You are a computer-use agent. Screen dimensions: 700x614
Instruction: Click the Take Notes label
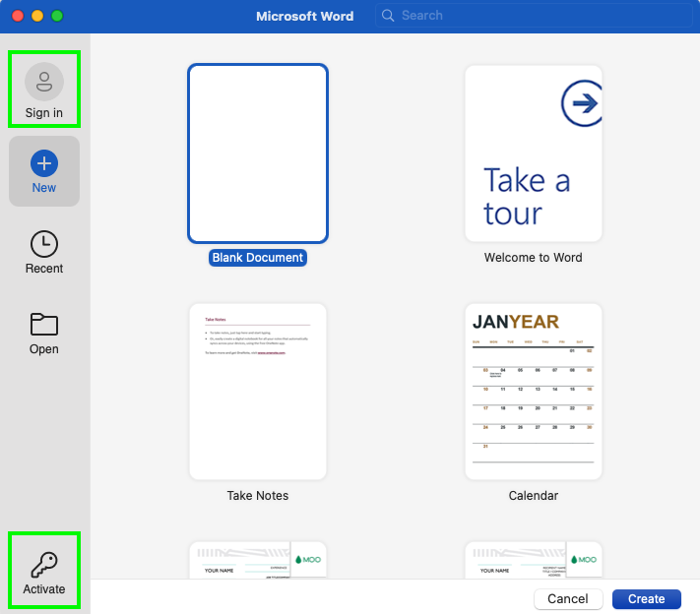pyautogui.click(x=258, y=495)
